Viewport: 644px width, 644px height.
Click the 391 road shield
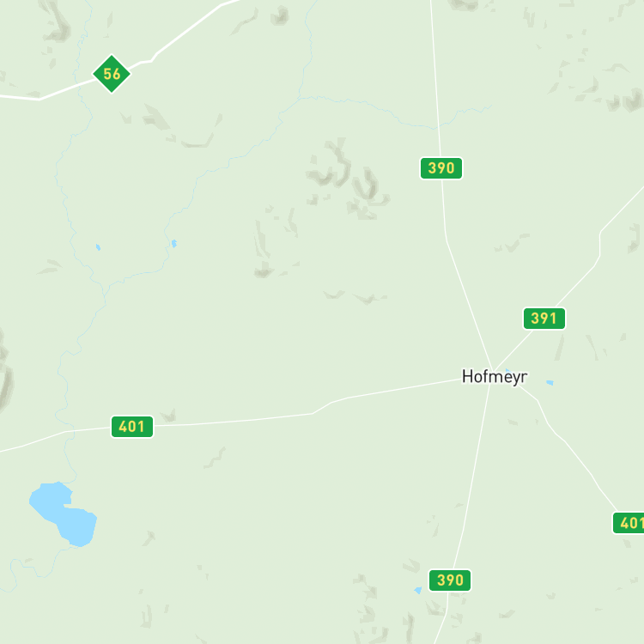(544, 319)
